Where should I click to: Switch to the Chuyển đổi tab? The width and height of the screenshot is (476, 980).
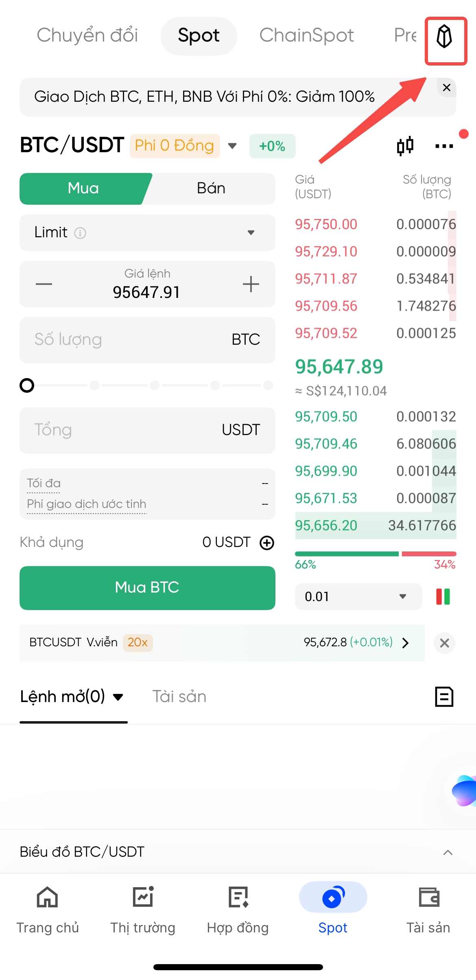[x=87, y=35]
